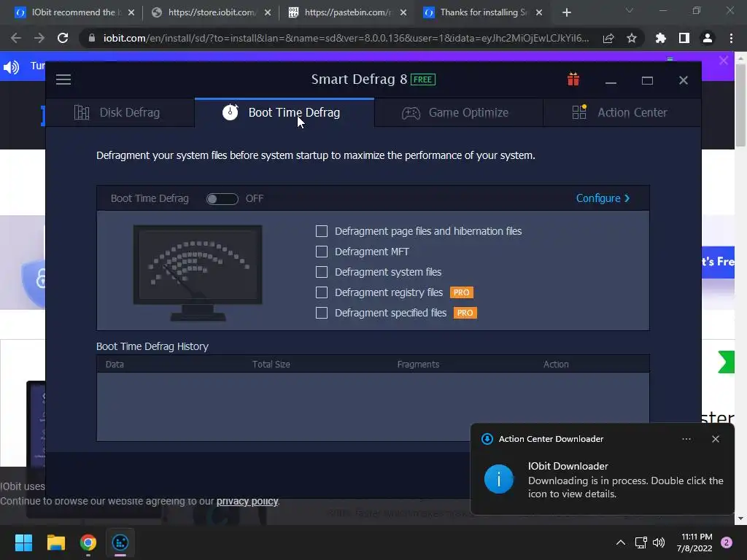Viewport: 747px width, 560px height.
Task: Click the browser Forward arrow
Action: pyautogui.click(x=39, y=38)
